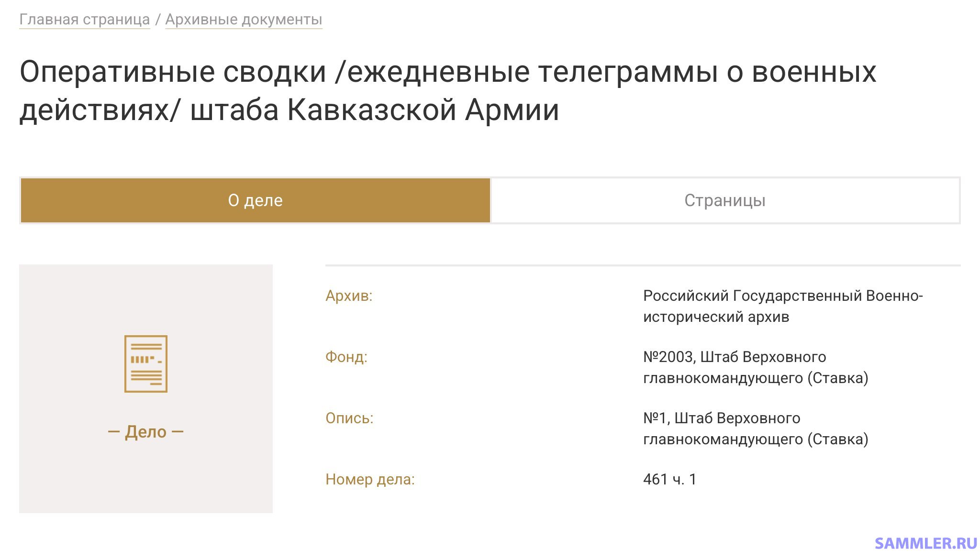Click the document file icon

pyautogui.click(x=146, y=364)
